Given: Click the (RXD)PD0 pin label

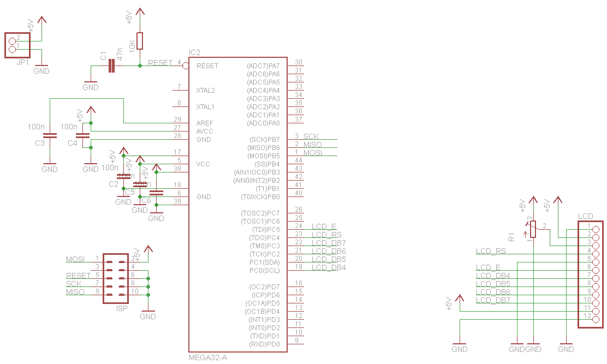Looking at the screenshot, I should (x=264, y=344).
